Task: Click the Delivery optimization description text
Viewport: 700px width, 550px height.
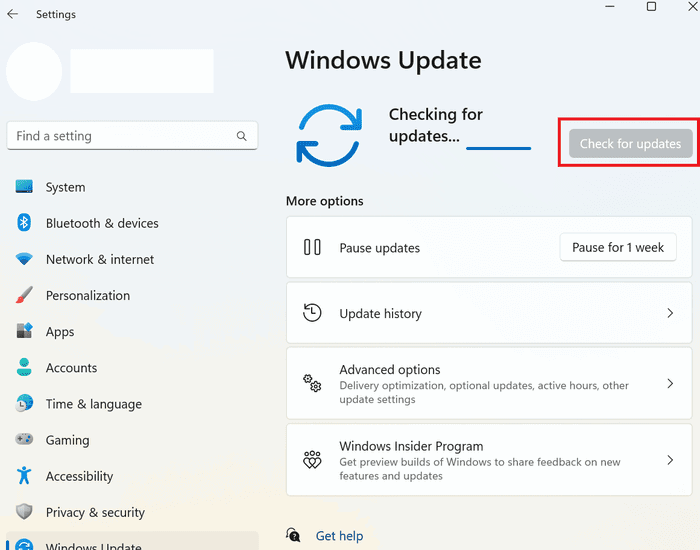Action: point(484,392)
